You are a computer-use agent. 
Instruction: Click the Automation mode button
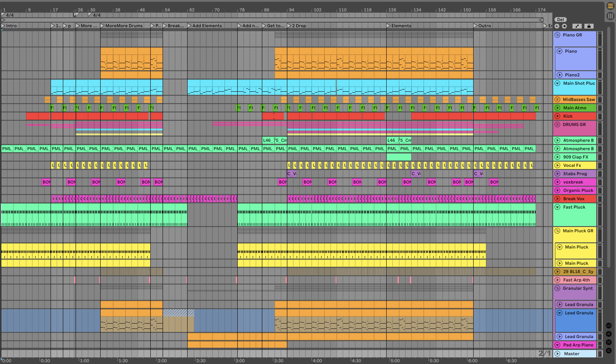(x=577, y=26)
